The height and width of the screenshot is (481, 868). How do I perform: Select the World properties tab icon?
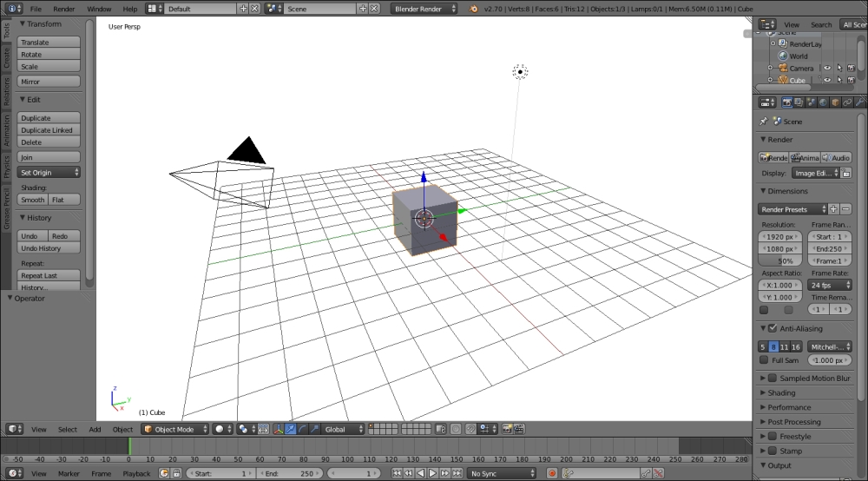coord(823,102)
